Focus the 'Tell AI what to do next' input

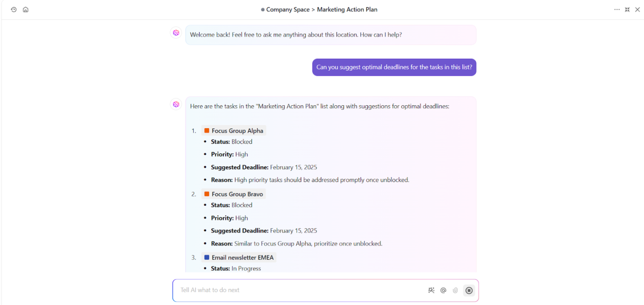tap(299, 290)
